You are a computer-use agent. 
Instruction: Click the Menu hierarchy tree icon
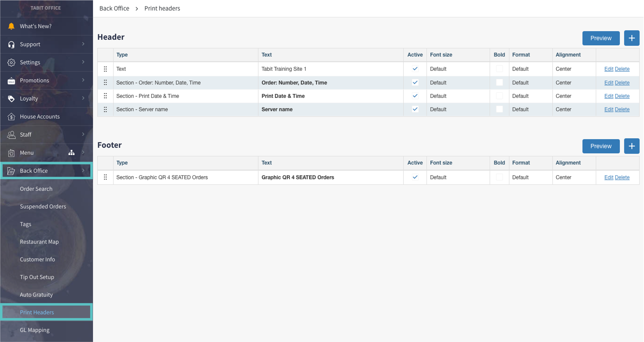click(x=72, y=152)
